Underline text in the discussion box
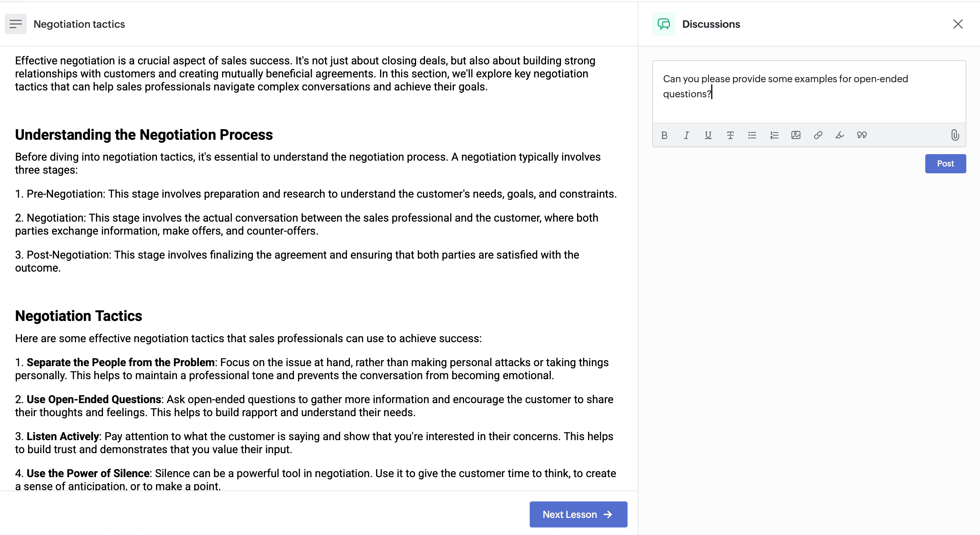The width and height of the screenshot is (980, 535). pyautogui.click(x=708, y=135)
